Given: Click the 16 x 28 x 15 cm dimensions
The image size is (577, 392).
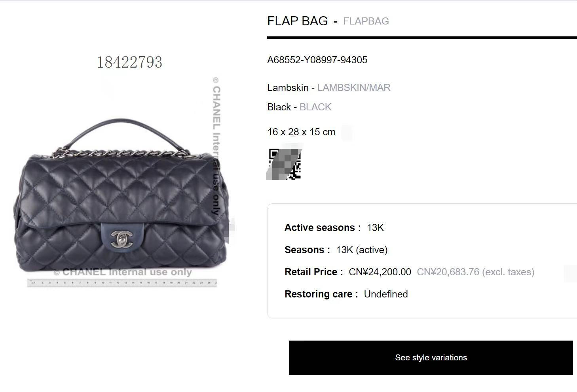Looking at the screenshot, I should (x=302, y=132).
